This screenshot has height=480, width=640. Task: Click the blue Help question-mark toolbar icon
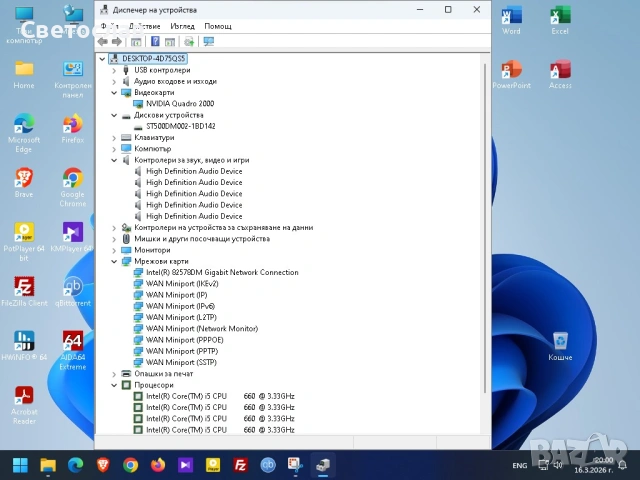(155, 41)
